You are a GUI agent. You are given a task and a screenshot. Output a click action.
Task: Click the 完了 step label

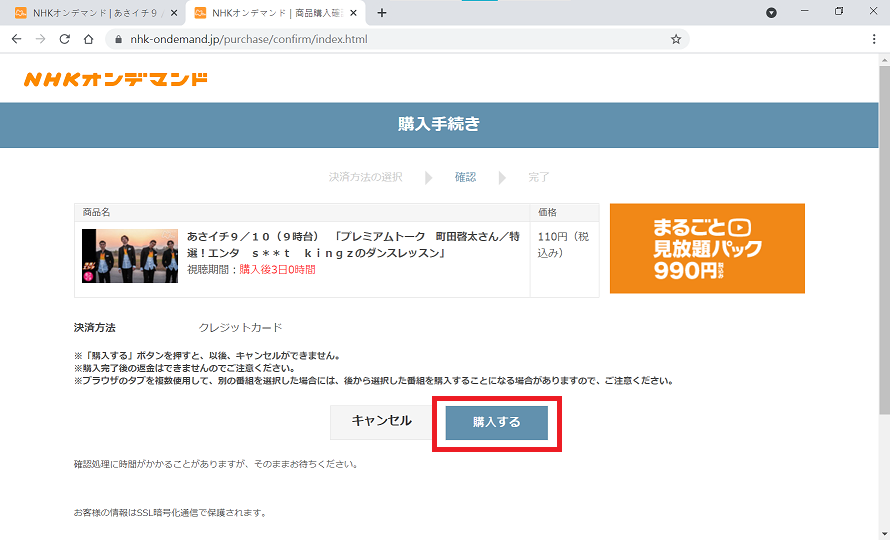click(x=539, y=177)
